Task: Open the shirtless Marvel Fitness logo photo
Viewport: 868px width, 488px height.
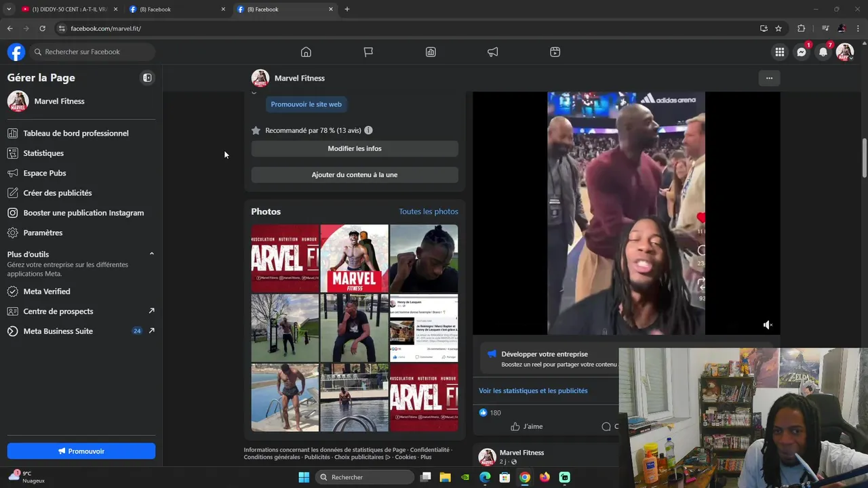Action: 354,258
